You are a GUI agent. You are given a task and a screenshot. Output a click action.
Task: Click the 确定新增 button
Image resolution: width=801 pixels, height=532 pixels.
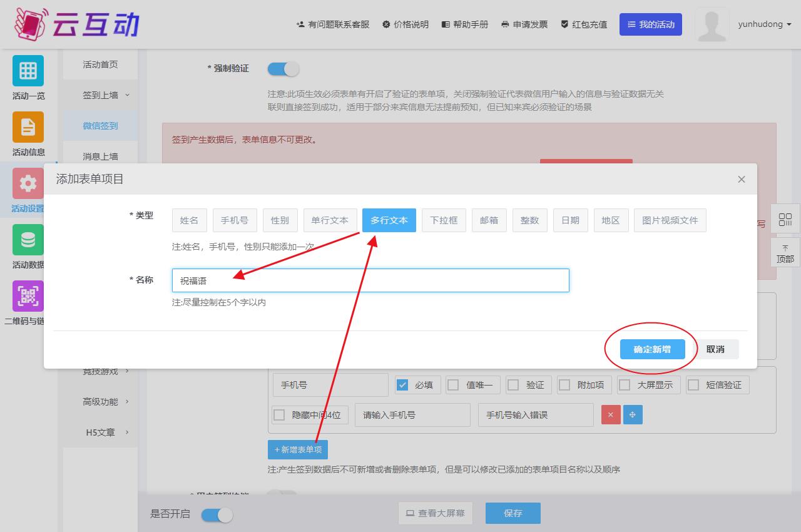(652, 349)
